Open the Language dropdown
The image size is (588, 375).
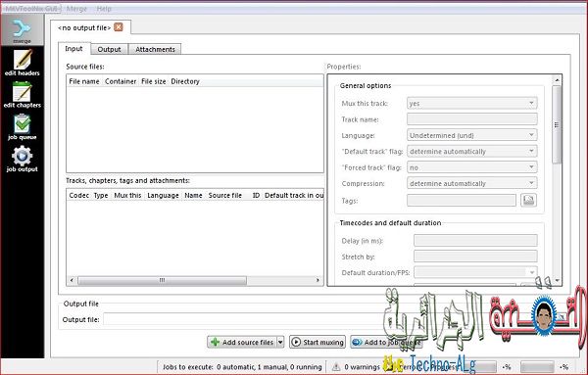(x=472, y=135)
